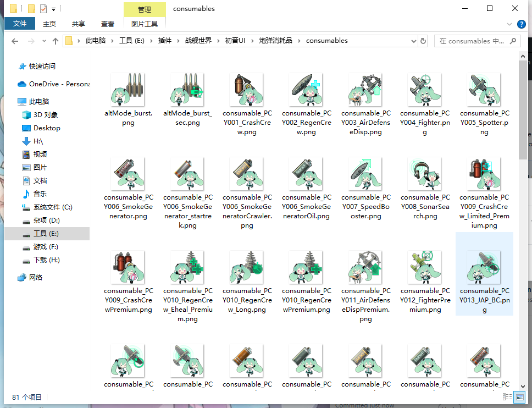Image resolution: width=532 pixels, height=408 pixels.
Task: Click the Back navigation arrow
Action: pyautogui.click(x=15, y=41)
